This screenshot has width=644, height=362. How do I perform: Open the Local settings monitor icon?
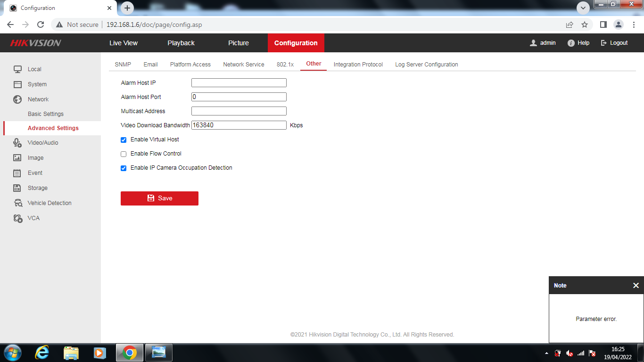pos(17,69)
